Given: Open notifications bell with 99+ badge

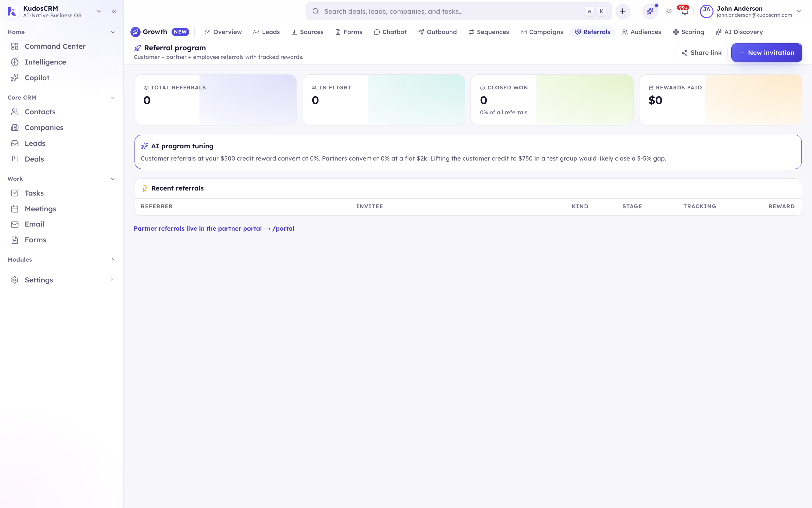Looking at the screenshot, I should pyautogui.click(x=685, y=11).
